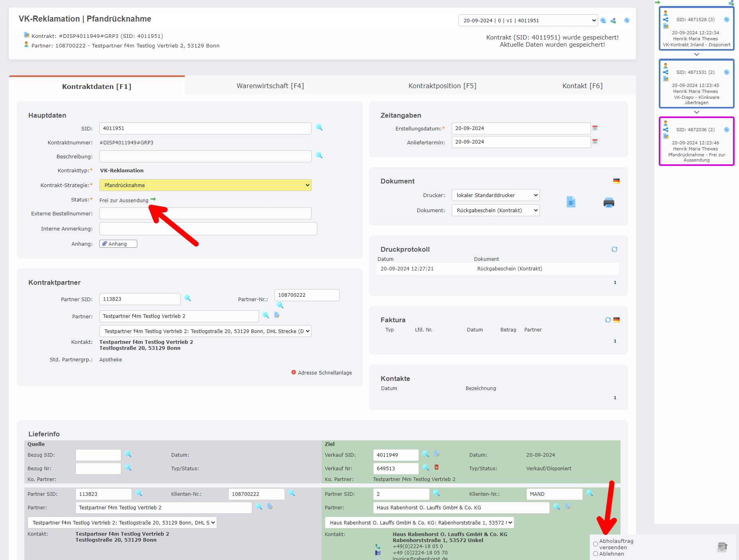Click the green status arrow after Frei zur Aussendung

coord(153,199)
